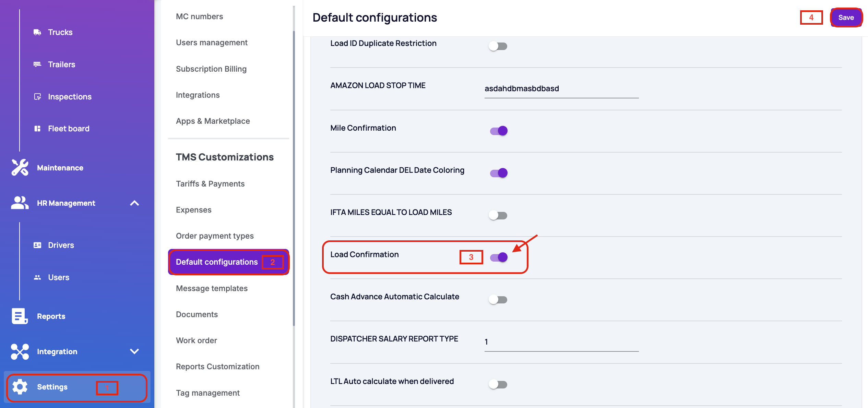
Task: Enable Cash Advance Automatic Calculate toggle
Action: click(498, 300)
